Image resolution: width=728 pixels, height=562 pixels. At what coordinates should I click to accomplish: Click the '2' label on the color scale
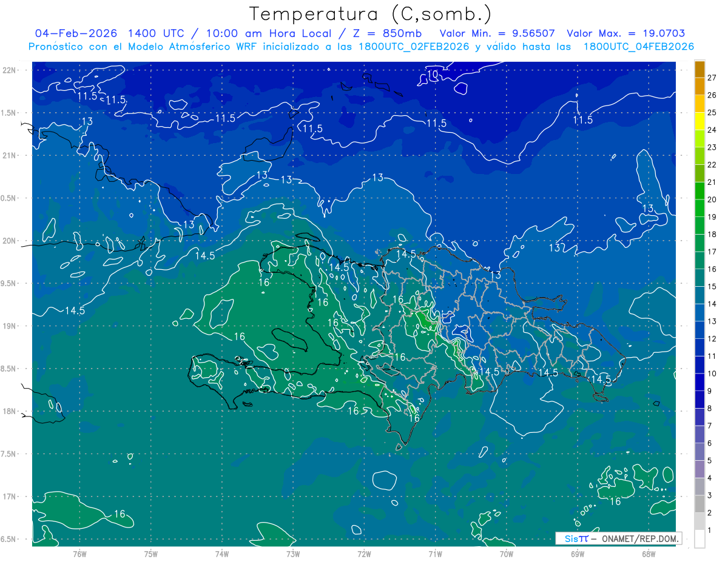point(710,513)
